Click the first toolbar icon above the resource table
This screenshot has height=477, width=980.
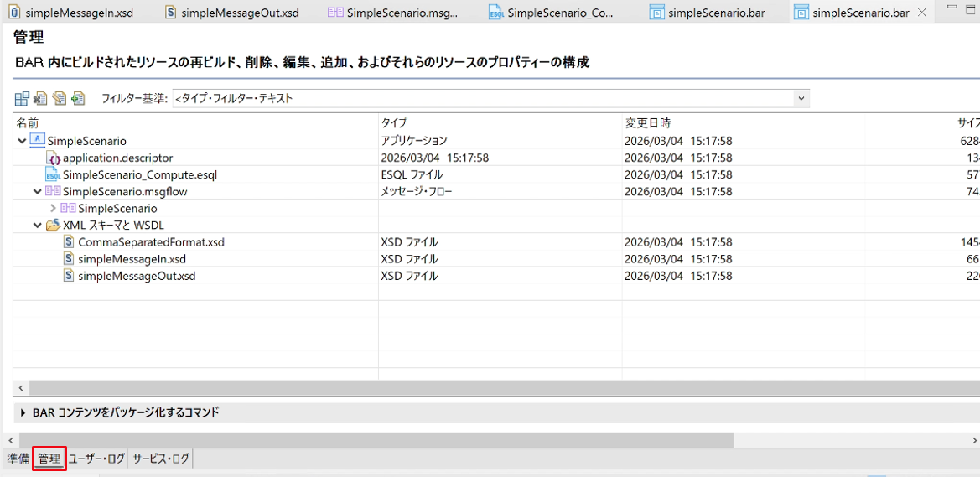pyautogui.click(x=22, y=98)
